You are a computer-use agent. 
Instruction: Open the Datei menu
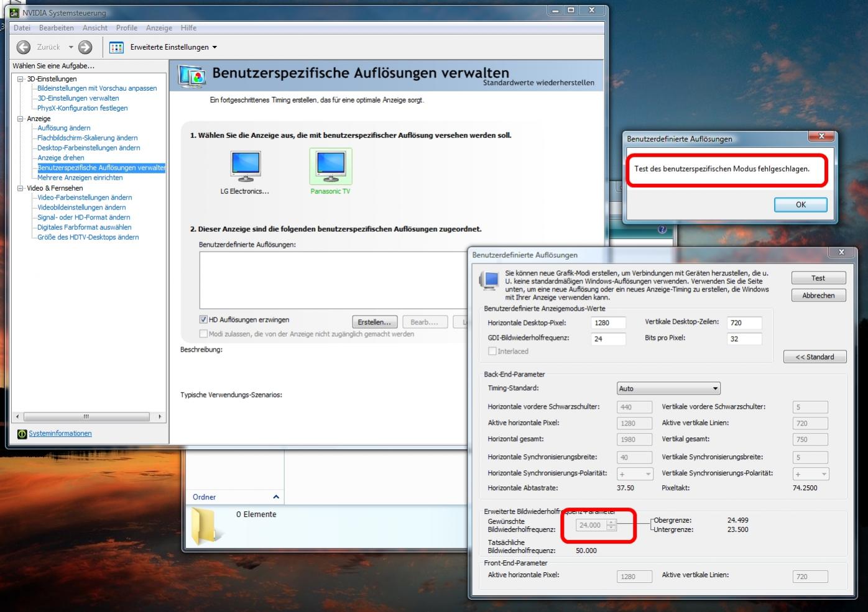point(22,28)
